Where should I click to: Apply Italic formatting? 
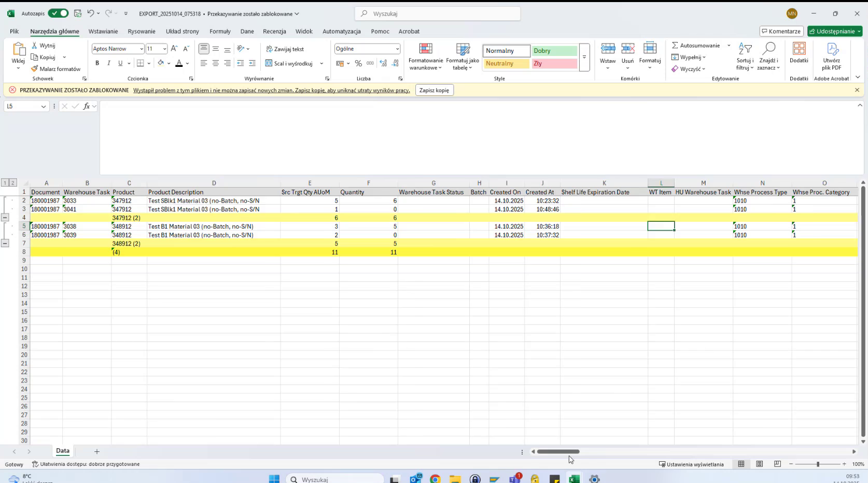pos(109,63)
